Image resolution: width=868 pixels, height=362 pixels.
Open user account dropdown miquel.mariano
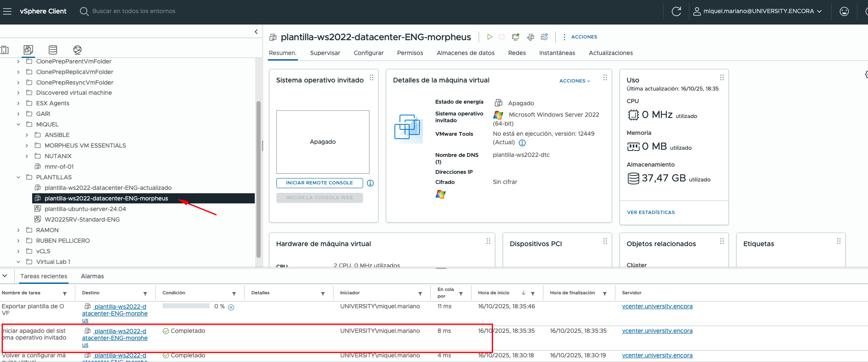tap(758, 11)
